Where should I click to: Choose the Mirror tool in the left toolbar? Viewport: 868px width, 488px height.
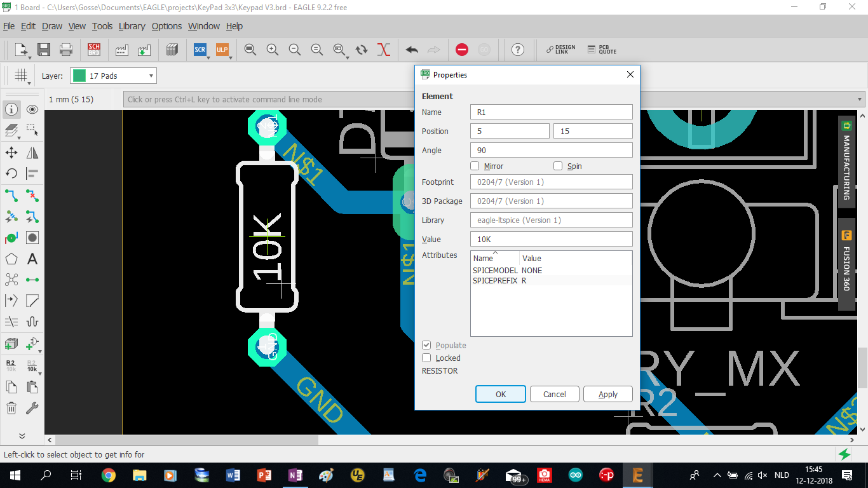(x=32, y=152)
